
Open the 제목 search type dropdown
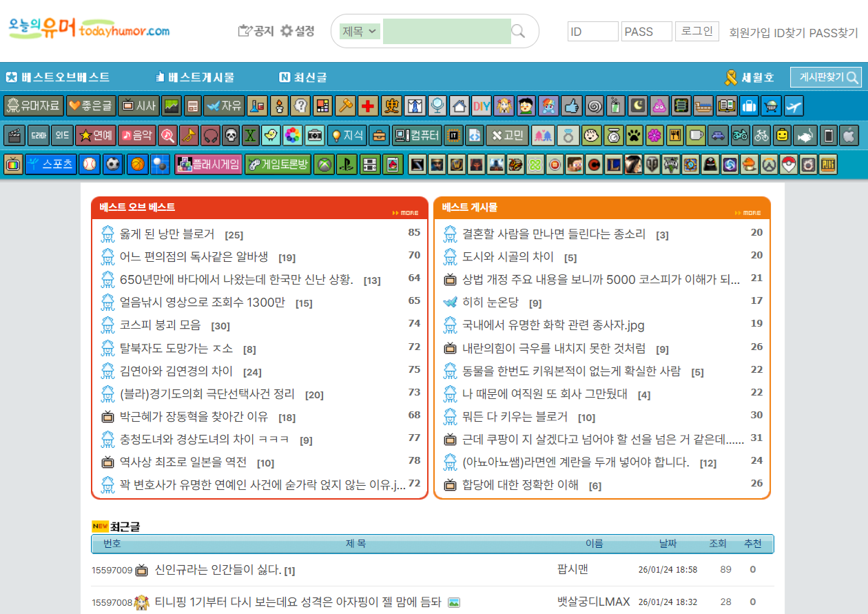click(360, 32)
